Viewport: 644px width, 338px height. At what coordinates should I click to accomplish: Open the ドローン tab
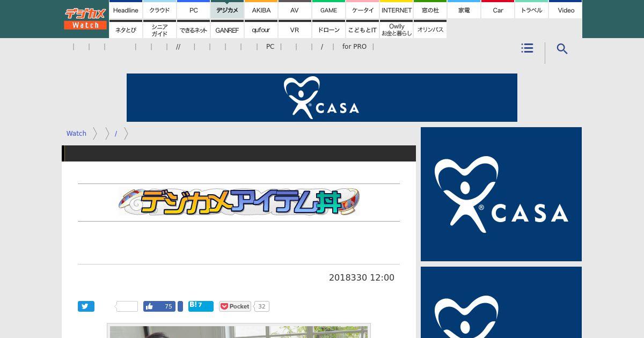(x=328, y=30)
